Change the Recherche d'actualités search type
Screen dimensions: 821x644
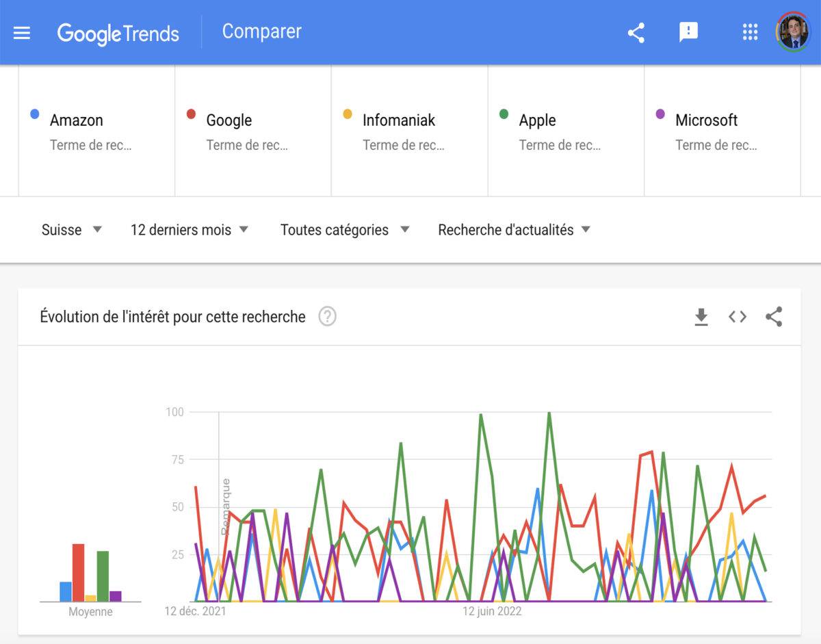(x=514, y=230)
